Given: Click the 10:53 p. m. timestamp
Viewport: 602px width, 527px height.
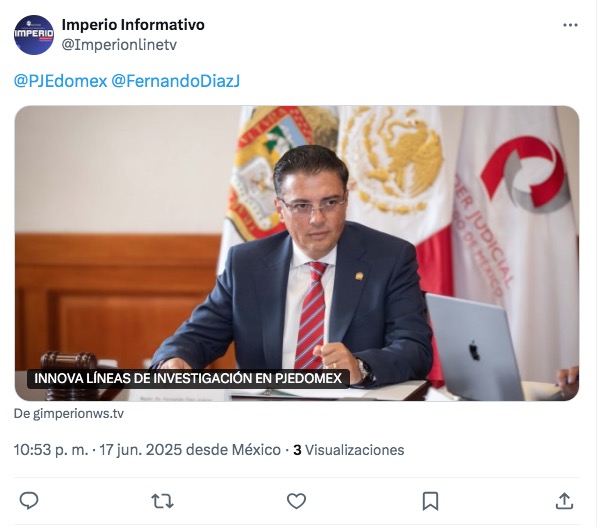Looking at the screenshot, I should [51, 450].
